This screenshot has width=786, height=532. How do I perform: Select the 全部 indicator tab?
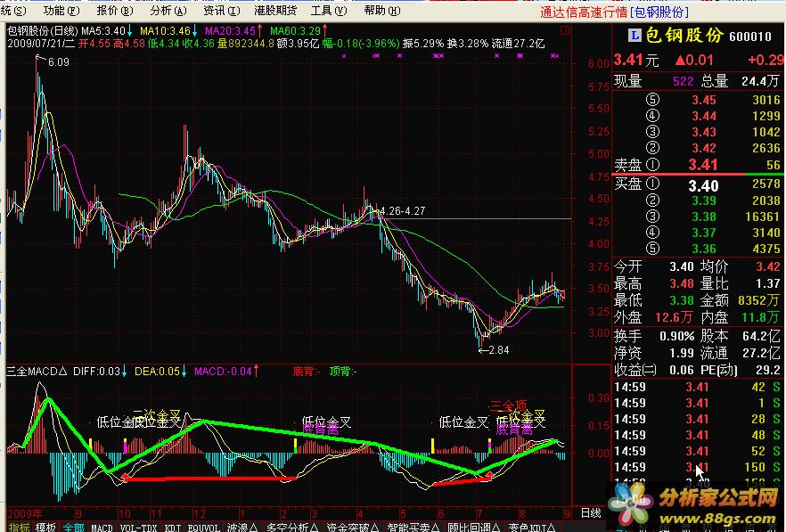[73, 527]
